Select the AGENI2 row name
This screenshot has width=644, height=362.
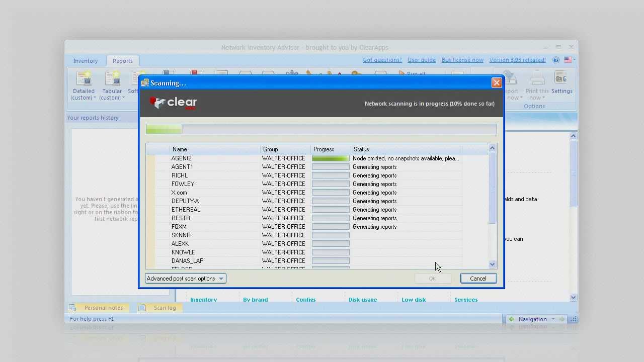182,158
